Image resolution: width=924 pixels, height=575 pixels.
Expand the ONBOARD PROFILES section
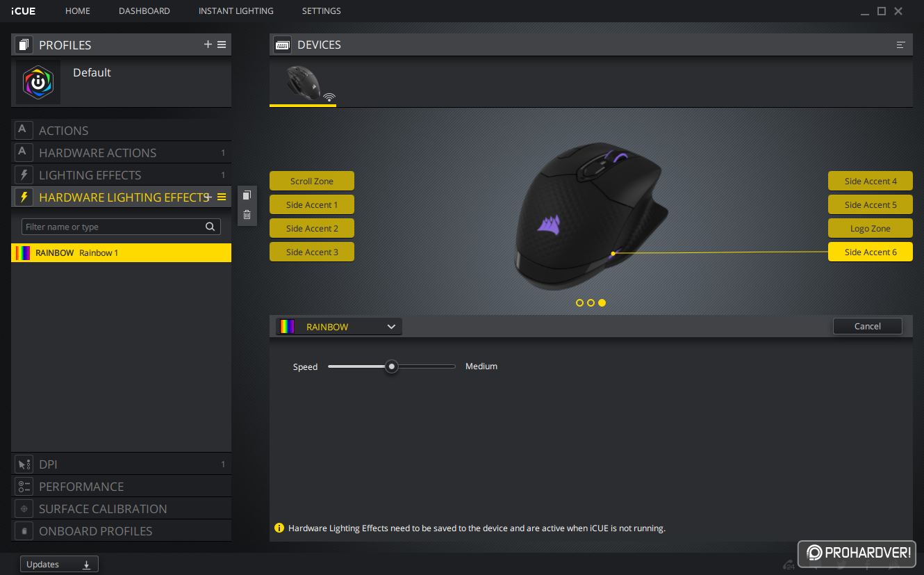click(121, 531)
